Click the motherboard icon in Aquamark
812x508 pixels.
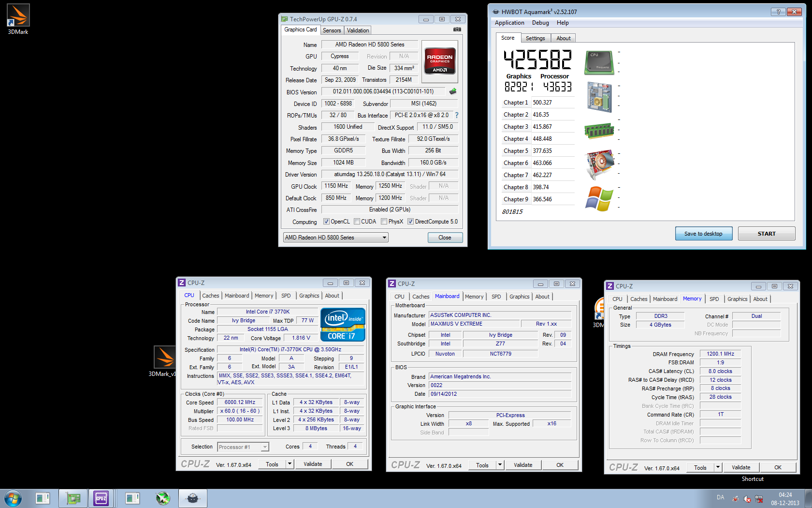point(599,97)
